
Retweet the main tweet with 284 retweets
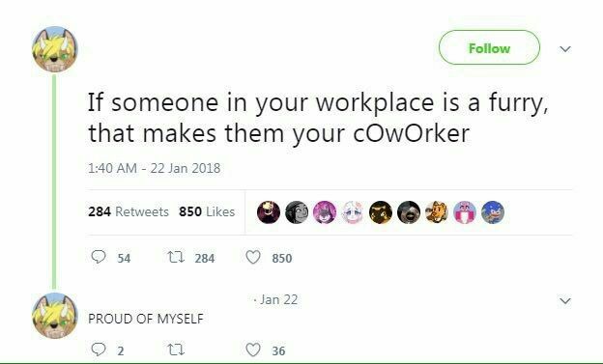coord(177,257)
